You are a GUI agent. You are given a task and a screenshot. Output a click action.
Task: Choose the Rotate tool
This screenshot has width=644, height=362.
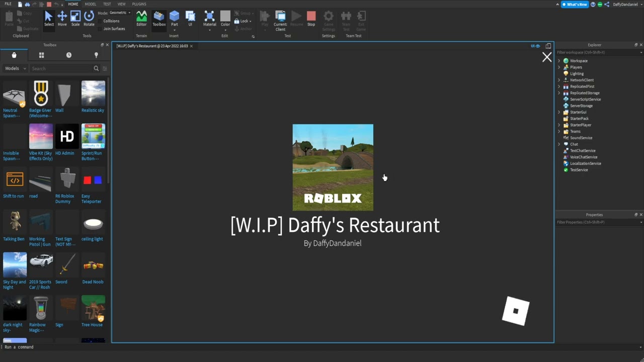(89, 19)
